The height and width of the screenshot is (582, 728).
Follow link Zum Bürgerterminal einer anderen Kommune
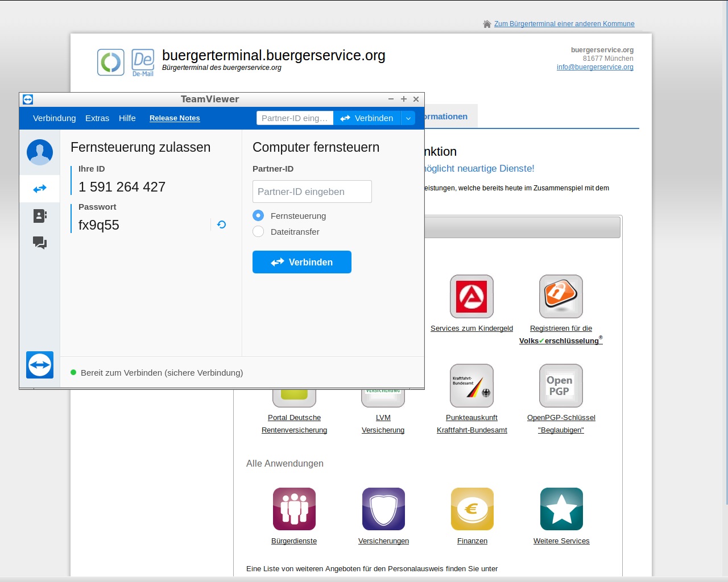tap(564, 24)
